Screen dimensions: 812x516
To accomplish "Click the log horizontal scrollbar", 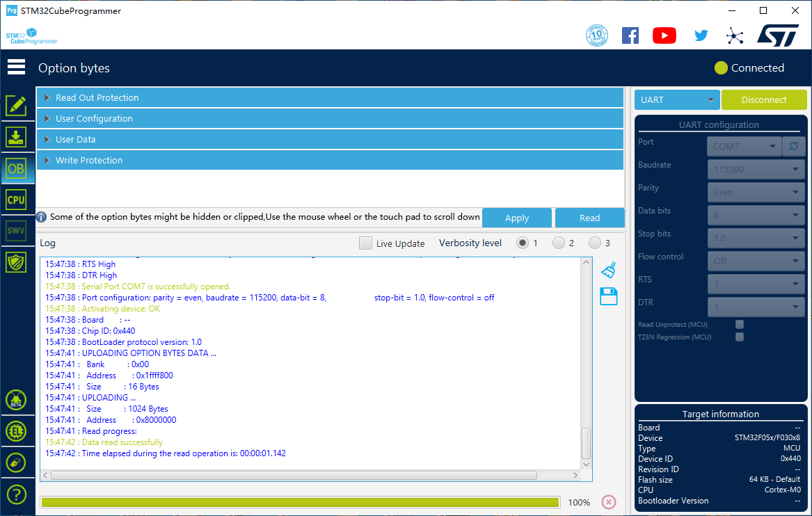I will [x=294, y=475].
